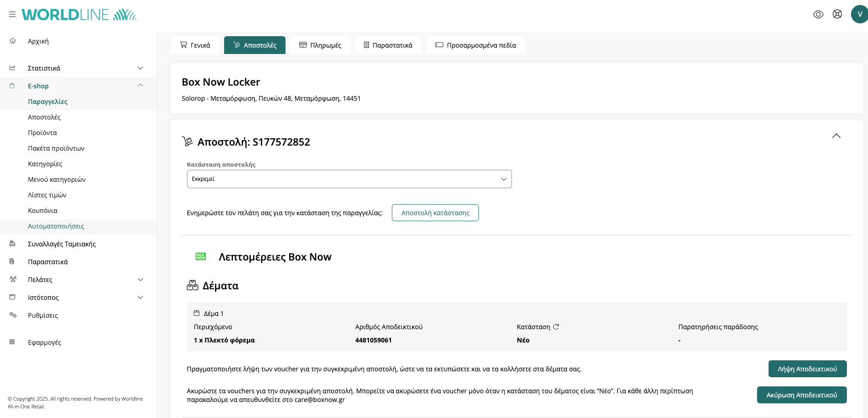Expand the Πελάτες sidebar section
The height and width of the screenshot is (418, 868).
[140, 280]
